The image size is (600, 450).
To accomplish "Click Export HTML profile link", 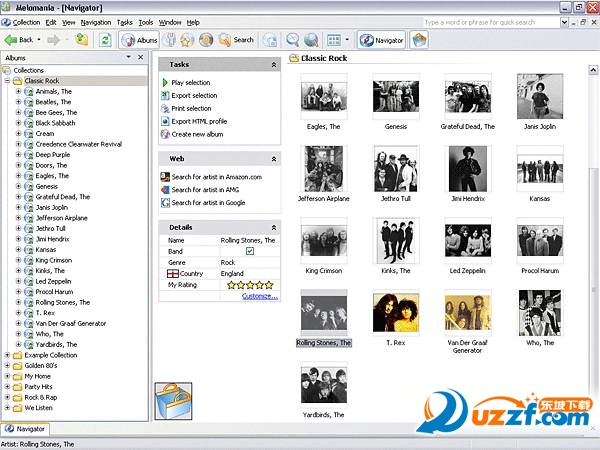I will pos(199,121).
